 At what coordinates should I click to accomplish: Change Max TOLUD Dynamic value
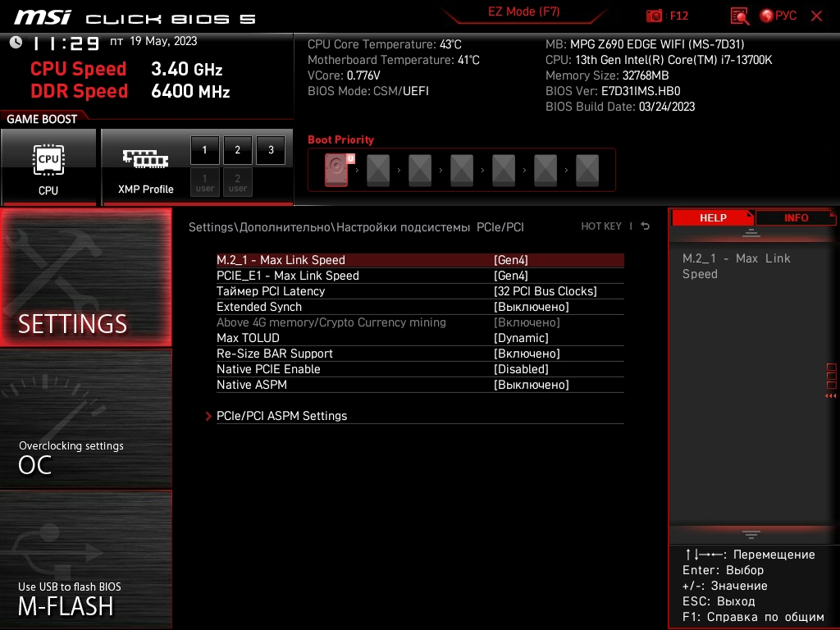click(521, 338)
